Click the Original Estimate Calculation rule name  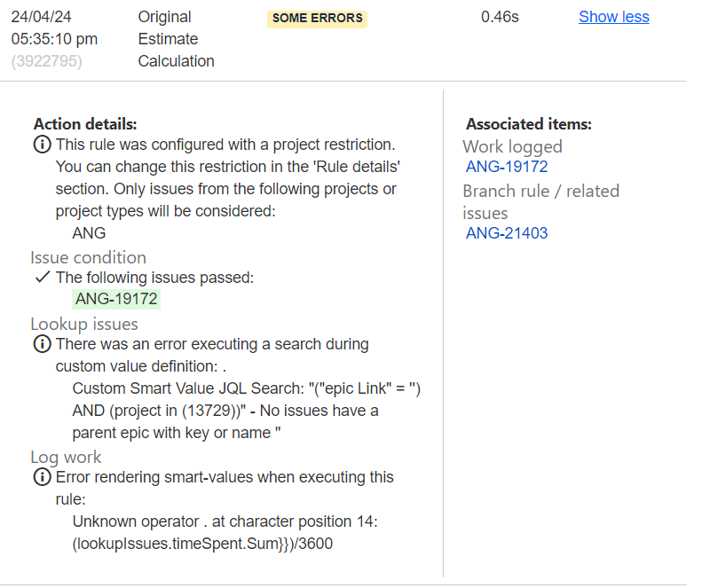pos(176,39)
